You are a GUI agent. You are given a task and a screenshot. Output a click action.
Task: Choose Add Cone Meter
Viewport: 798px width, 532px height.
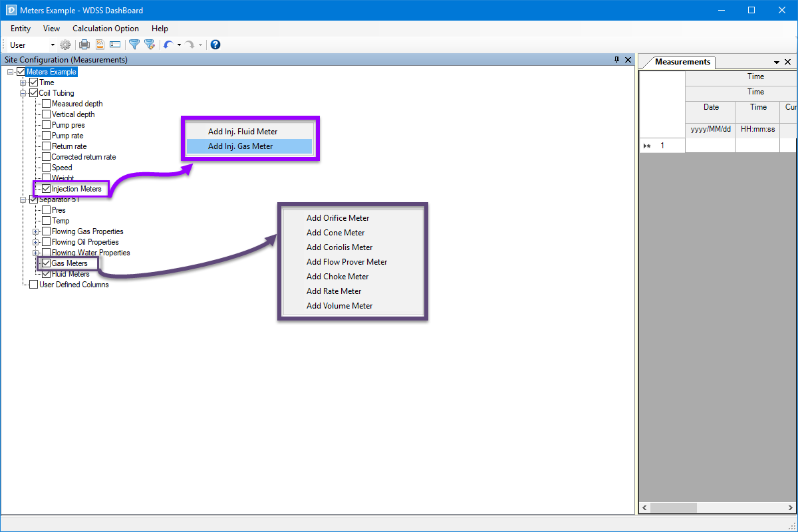(353, 233)
